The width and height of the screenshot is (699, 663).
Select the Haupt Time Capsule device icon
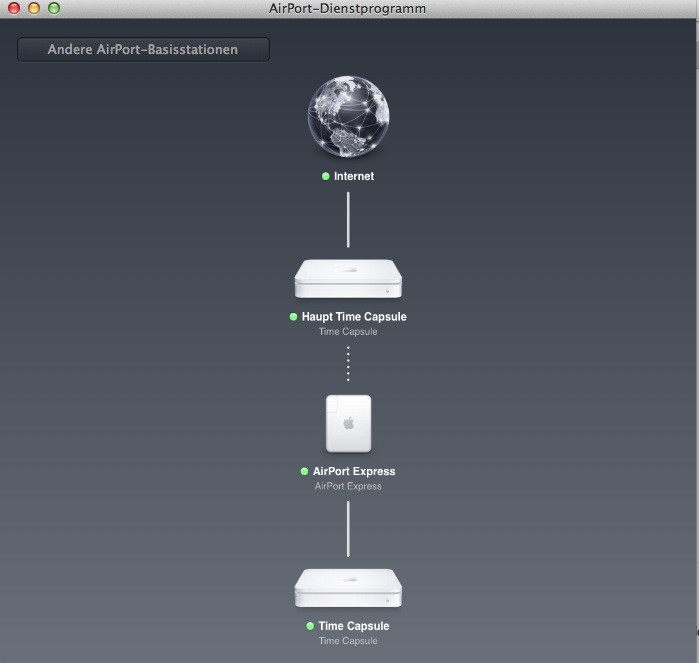tap(348, 279)
